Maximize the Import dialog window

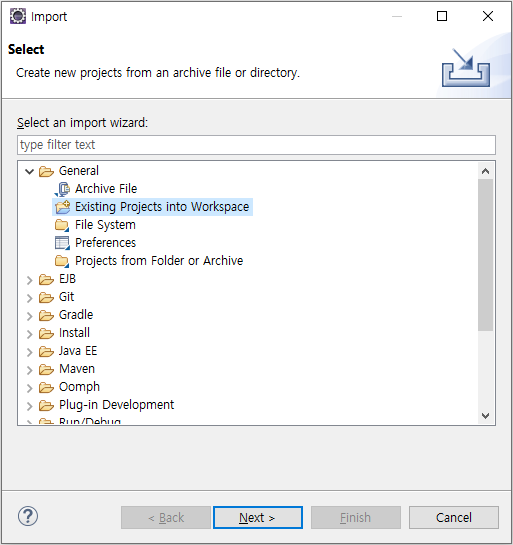tap(442, 16)
